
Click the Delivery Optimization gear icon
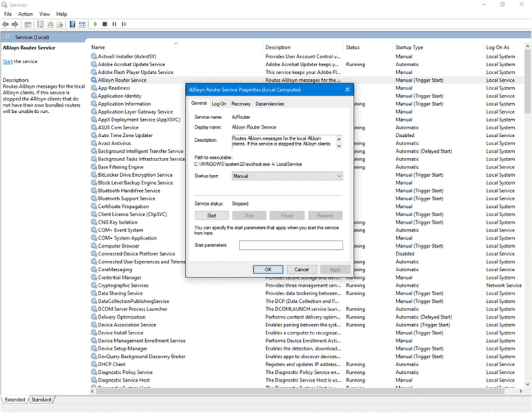pos(94,317)
